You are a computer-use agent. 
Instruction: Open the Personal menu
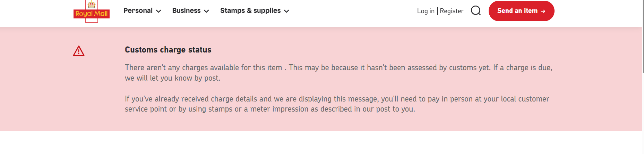138,11
